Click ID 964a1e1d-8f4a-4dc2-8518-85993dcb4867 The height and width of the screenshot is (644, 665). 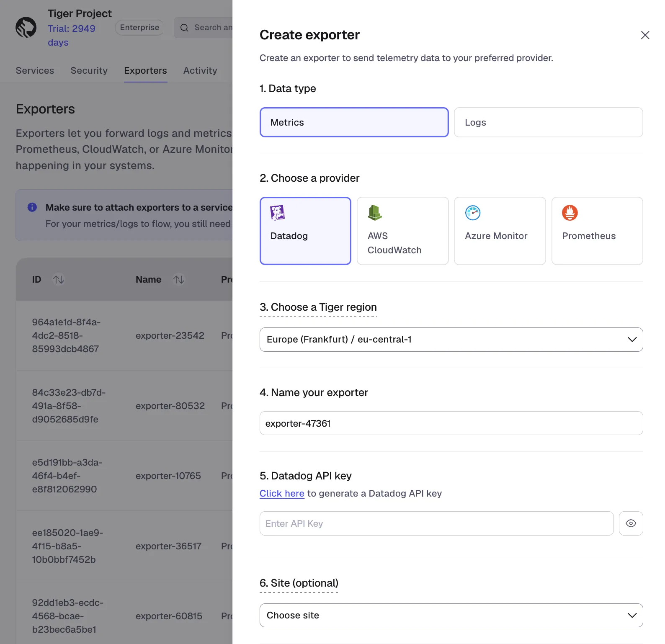coord(66,336)
